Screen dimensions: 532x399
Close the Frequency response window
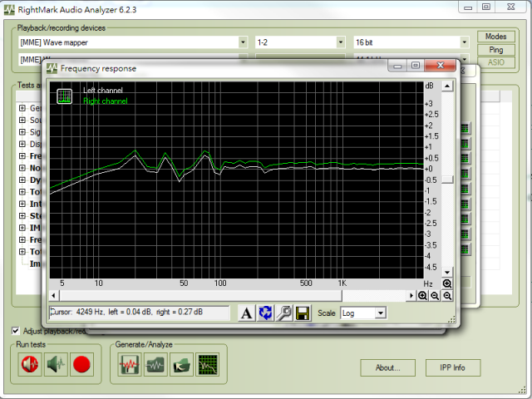(440, 65)
